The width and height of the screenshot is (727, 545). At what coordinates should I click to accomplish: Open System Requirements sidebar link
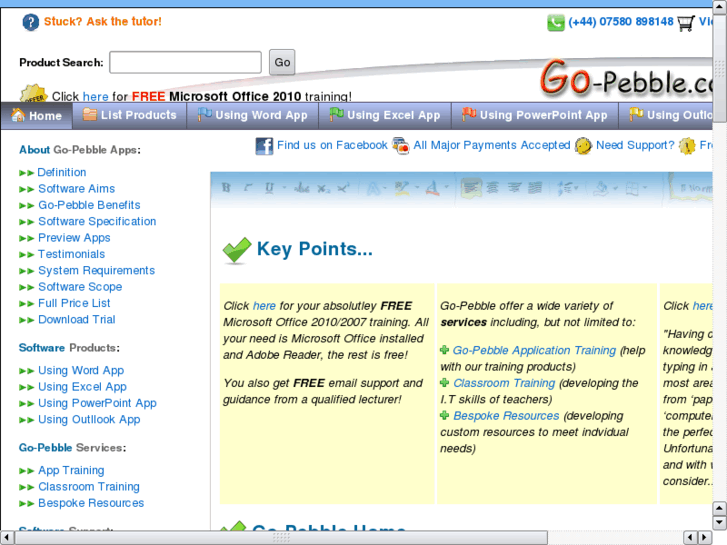click(x=96, y=270)
